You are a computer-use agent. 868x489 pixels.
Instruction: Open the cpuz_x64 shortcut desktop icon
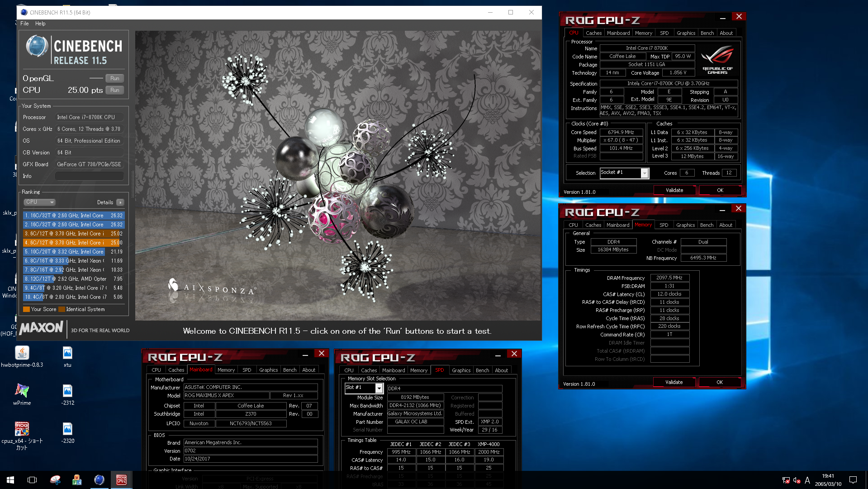point(22,436)
